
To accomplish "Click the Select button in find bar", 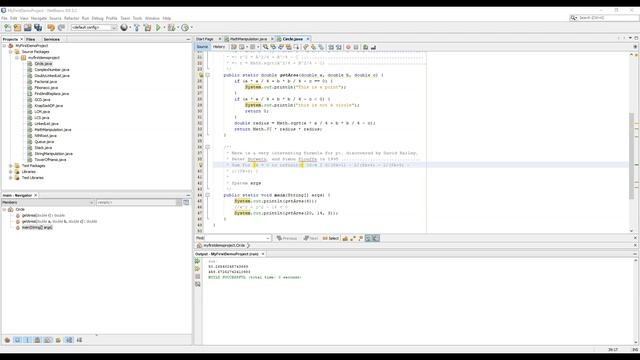I will click(x=331, y=238).
